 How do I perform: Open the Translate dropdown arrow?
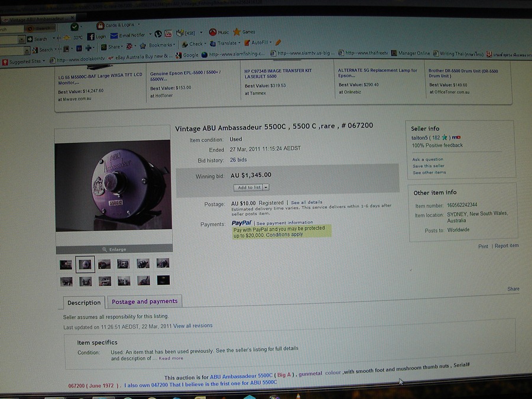click(239, 43)
